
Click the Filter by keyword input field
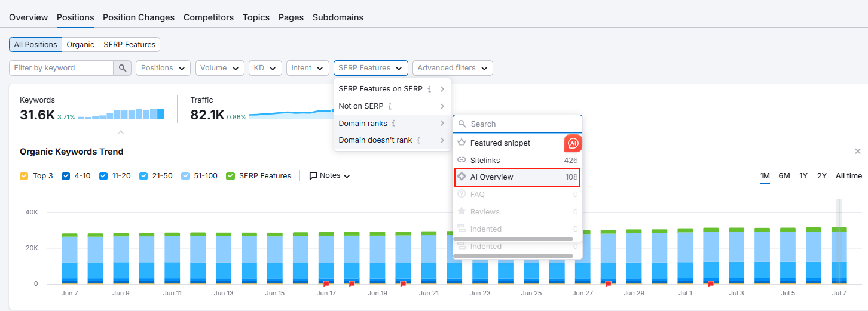(x=61, y=68)
